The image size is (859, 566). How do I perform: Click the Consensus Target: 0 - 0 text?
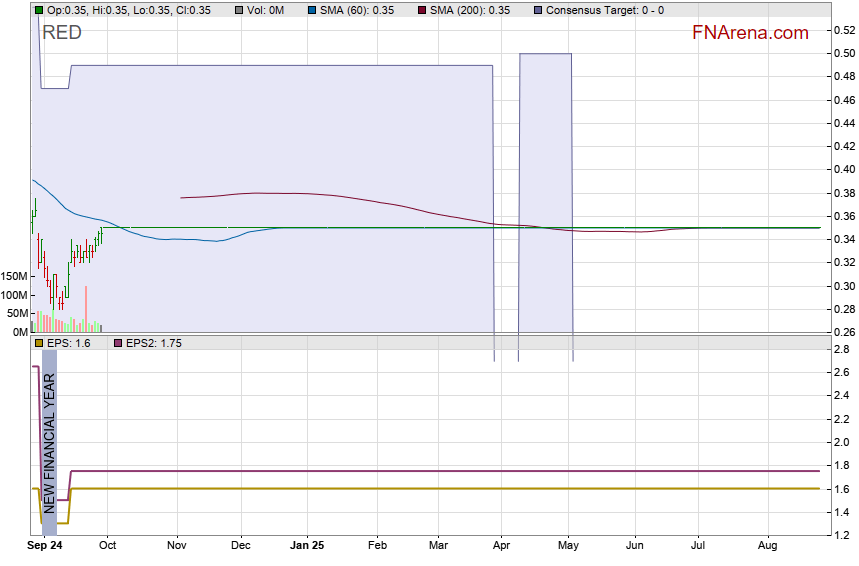click(x=605, y=10)
